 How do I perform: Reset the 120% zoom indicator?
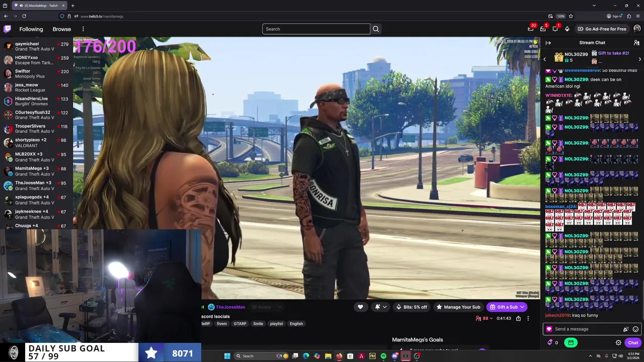click(560, 16)
